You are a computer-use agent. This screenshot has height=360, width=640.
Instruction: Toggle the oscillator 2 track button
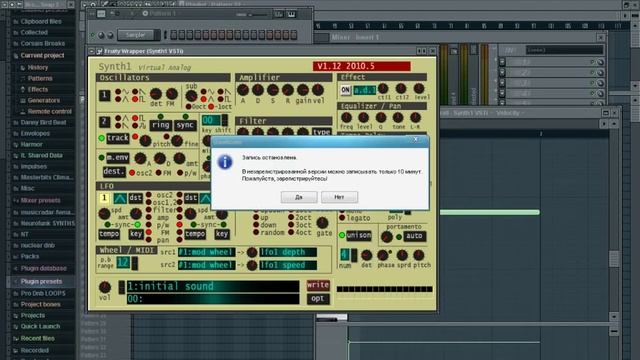tap(118, 138)
